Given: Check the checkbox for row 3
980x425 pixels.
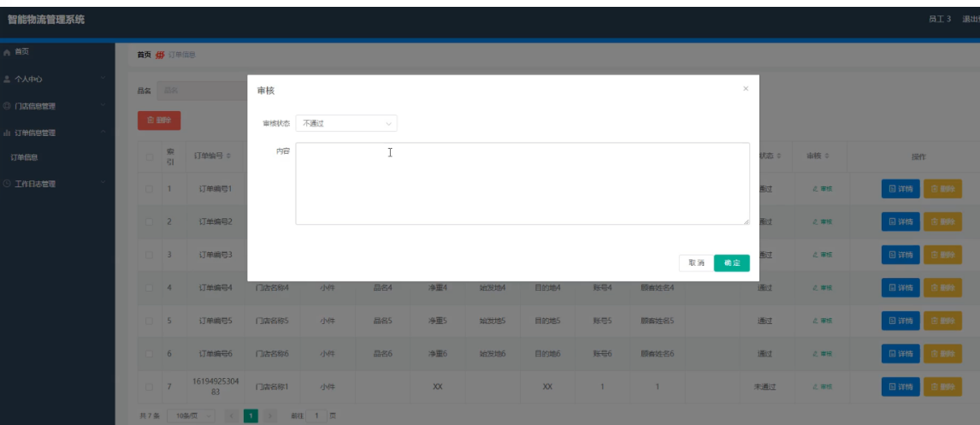Looking at the screenshot, I should 150,254.
